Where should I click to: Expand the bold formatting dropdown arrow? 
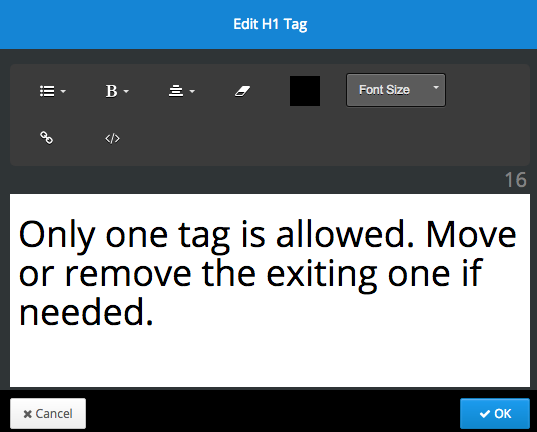pos(126,91)
